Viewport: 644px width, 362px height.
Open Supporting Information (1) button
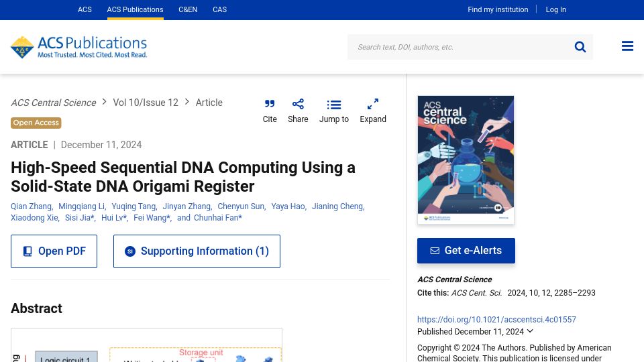(x=197, y=251)
